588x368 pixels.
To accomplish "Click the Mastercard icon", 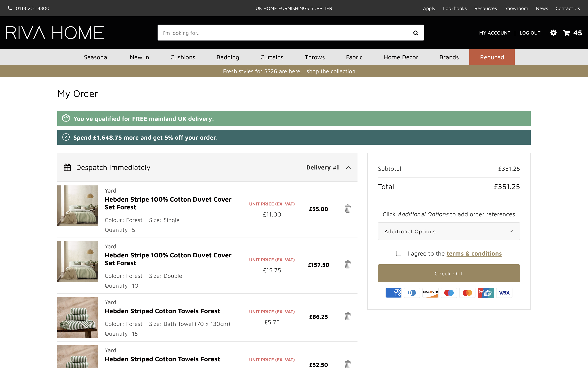I will click(467, 293).
